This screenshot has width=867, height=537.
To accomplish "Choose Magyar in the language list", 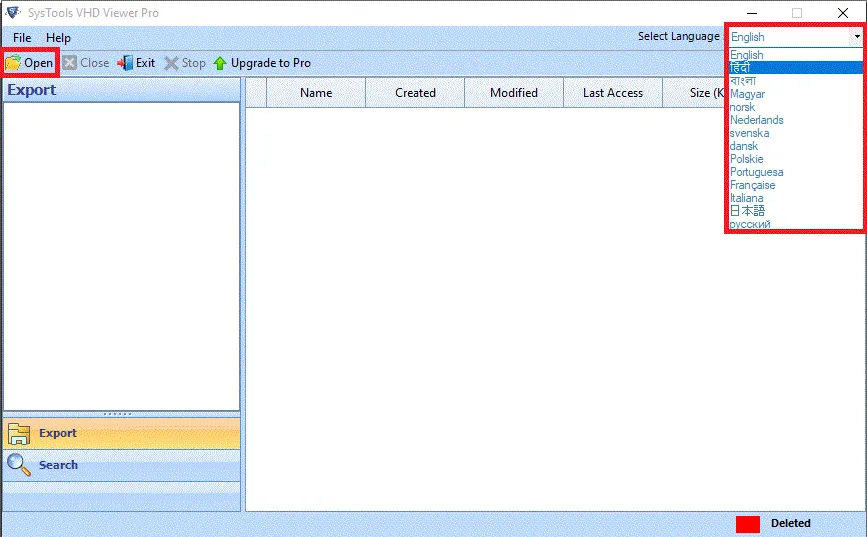I will pos(796,94).
